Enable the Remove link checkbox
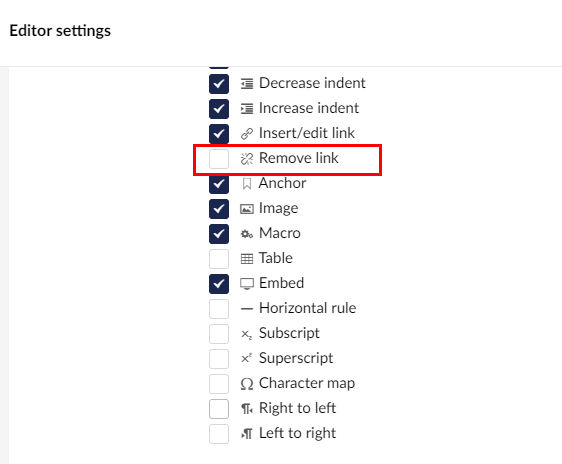Viewport: 562px width, 464px height. click(x=219, y=159)
